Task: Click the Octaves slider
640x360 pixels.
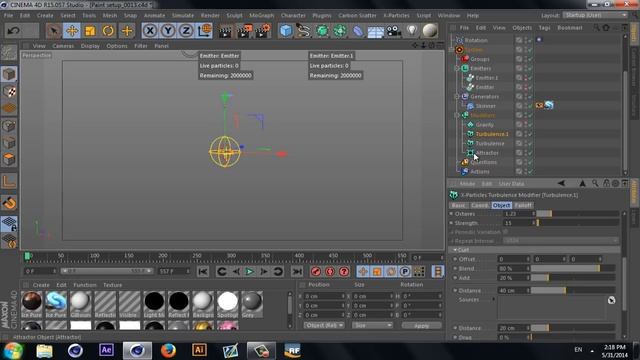Action: [x=578, y=213]
